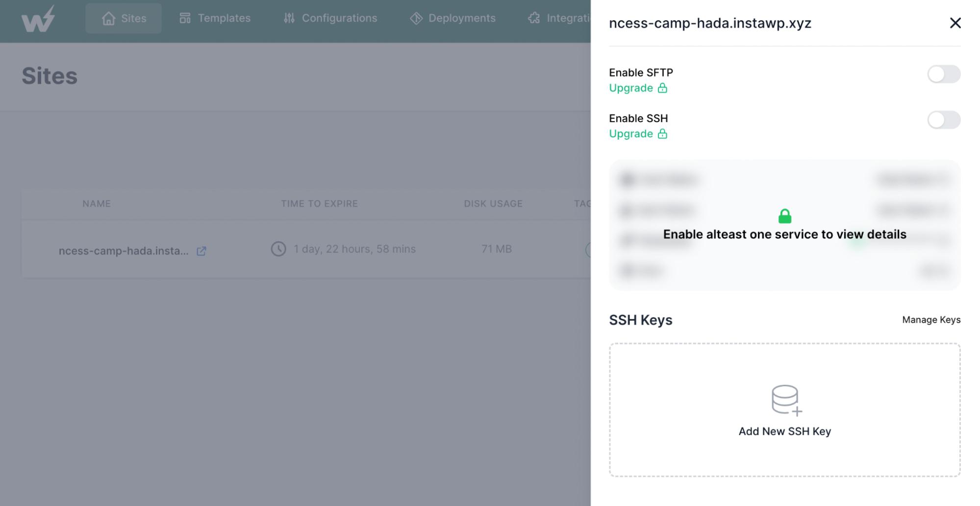The image size is (980, 506).
Task: Click the Upgrade link under Enable SSH
Action: [631, 133]
